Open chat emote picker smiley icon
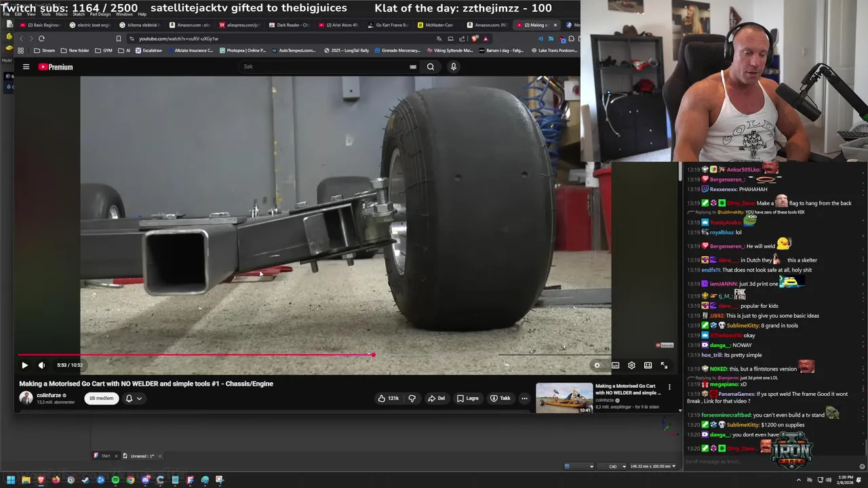The image size is (868, 488). (862, 466)
